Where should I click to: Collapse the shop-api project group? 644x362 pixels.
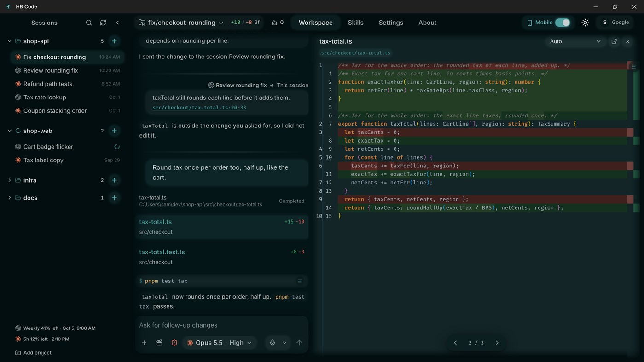pos(9,41)
